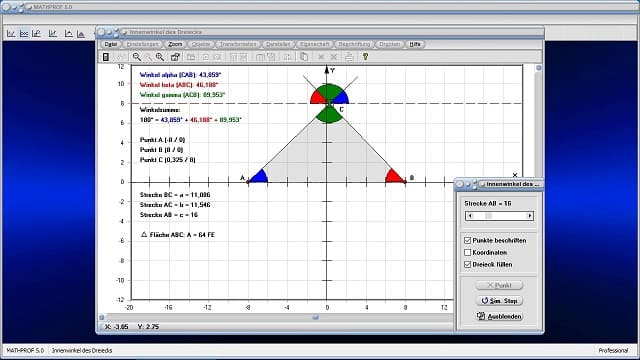Click left arrow of Strecke AB scrollbar
Viewport: 640px width, 360px height.
point(470,216)
